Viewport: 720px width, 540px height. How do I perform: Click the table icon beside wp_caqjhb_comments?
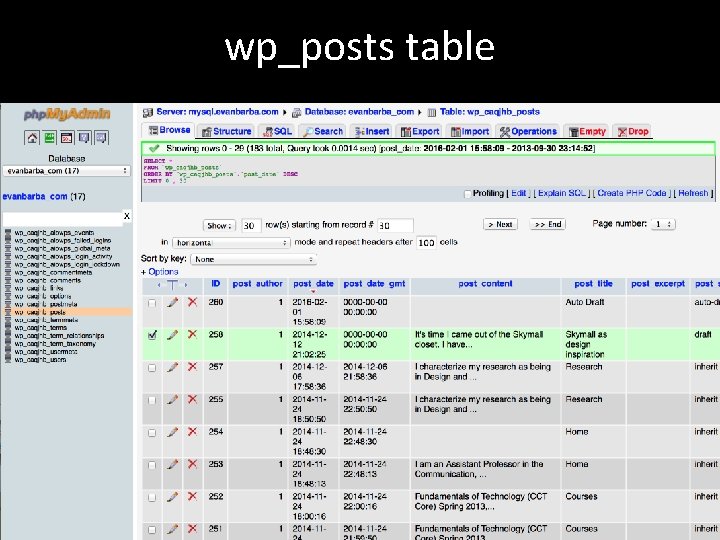tap(8, 280)
